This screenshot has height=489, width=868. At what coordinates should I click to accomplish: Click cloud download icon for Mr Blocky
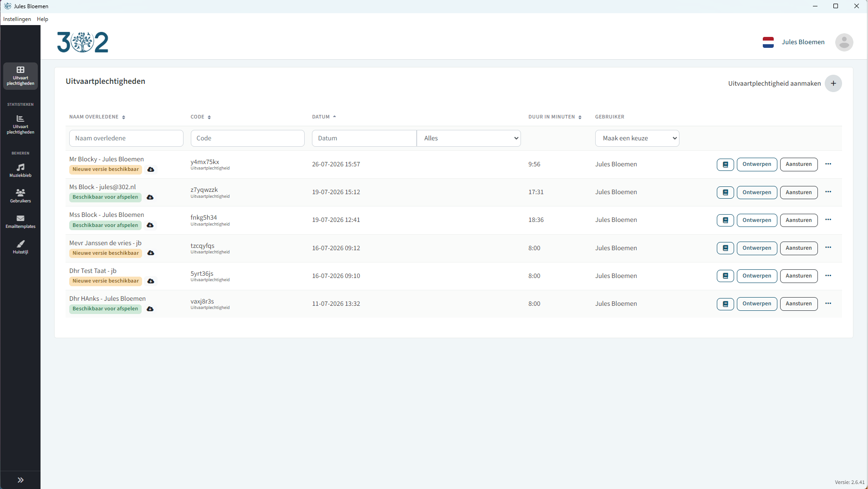tap(151, 170)
